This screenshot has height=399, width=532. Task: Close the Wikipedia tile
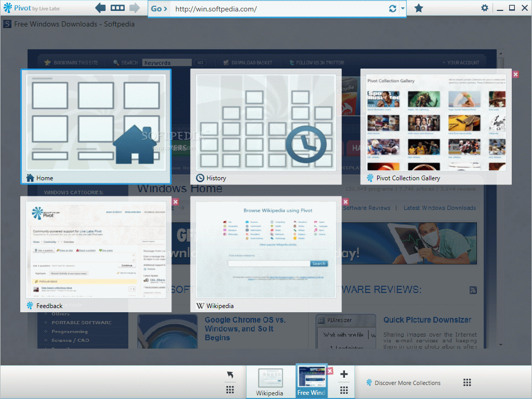click(x=345, y=202)
